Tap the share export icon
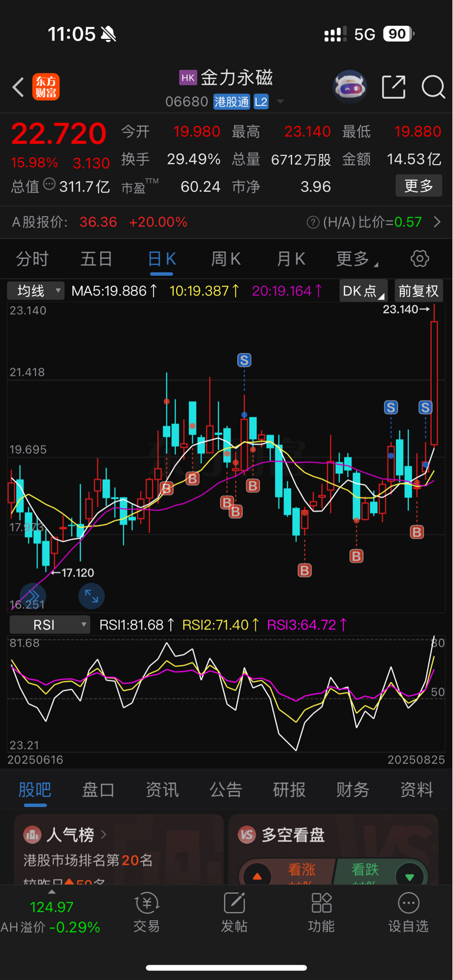The width and height of the screenshot is (453, 980). coord(394,87)
